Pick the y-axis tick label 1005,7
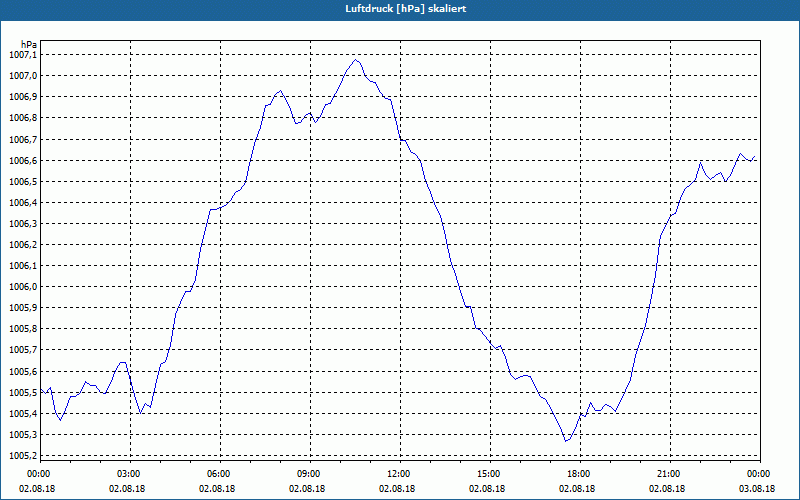The height and width of the screenshot is (500, 800). [23, 349]
